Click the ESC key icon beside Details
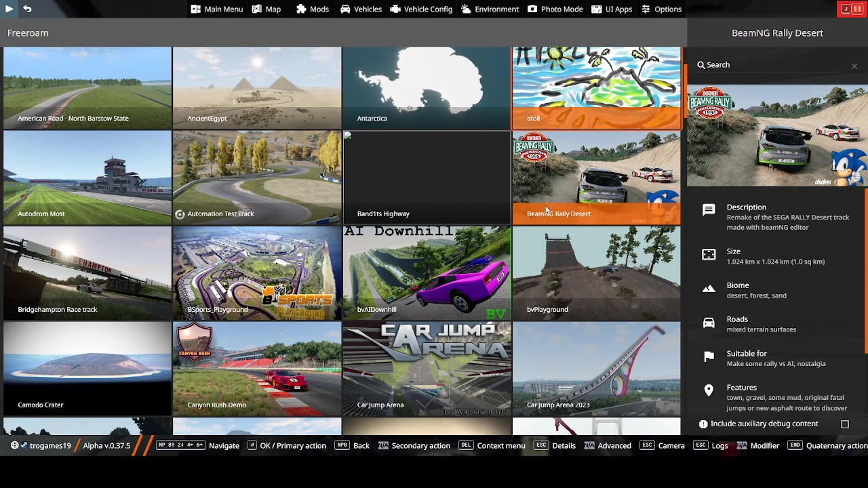868x488 pixels. pyautogui.click(x=541, y=445)
